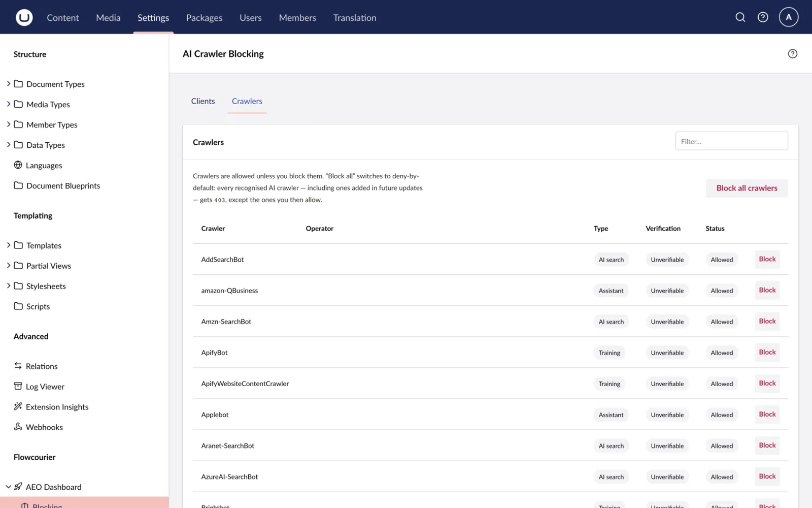The width and height of the screenshot is (812, 508).
Task: Block the AzureAI-SearchBot crawler
Action: pos(767,476)
